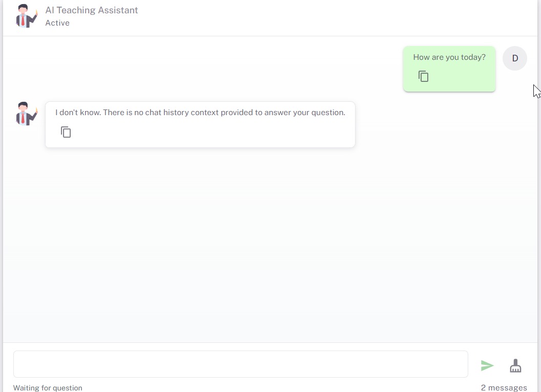This screenshot has height=392, width=541.
Task: Click the "Waiting for question" status label
Action: click(48, 387)
